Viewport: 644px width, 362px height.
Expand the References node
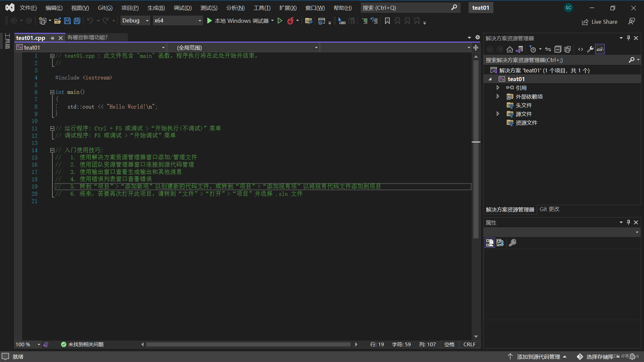pyautogui.click(x=498, y=87)
